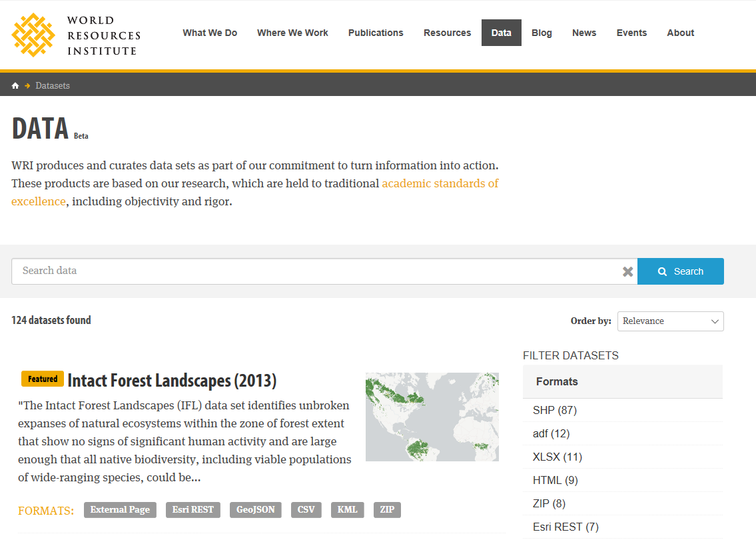Screen dimensions: 756x544
Task: Open the Publications menu item
Action: coord(376,33)
